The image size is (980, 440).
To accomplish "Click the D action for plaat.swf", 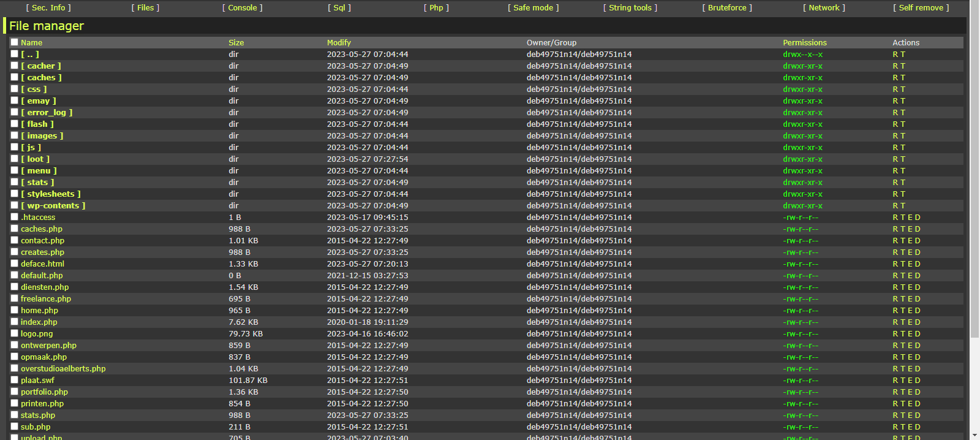I will coord(918,381).
